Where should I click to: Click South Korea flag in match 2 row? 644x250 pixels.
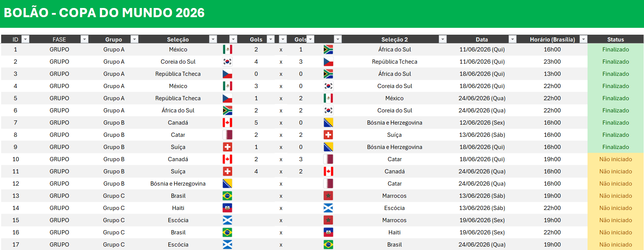(x=227, y=62)
